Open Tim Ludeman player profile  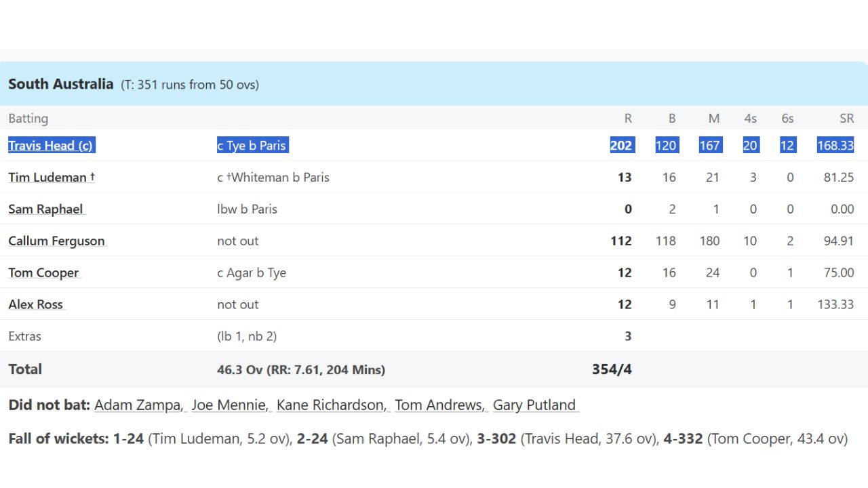click(47, 178)
